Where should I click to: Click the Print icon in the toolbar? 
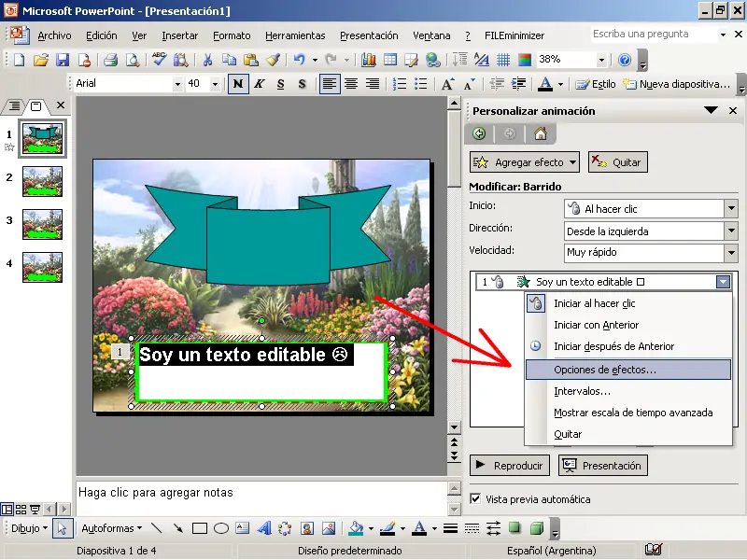coord(110,60)
